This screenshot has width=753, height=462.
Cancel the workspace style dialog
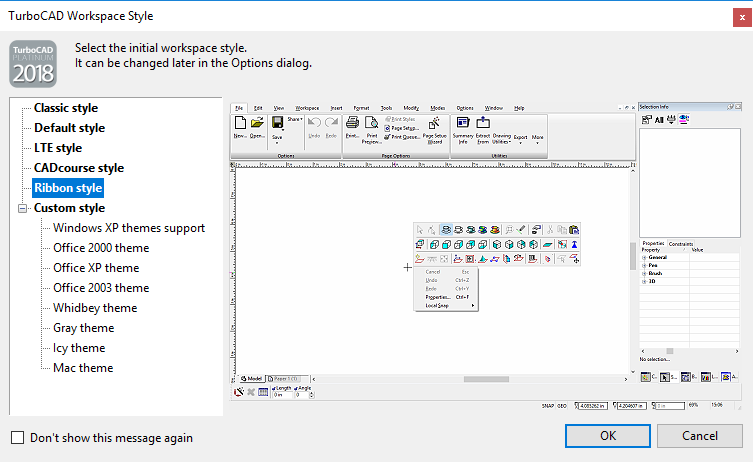[x=700, y=436]
